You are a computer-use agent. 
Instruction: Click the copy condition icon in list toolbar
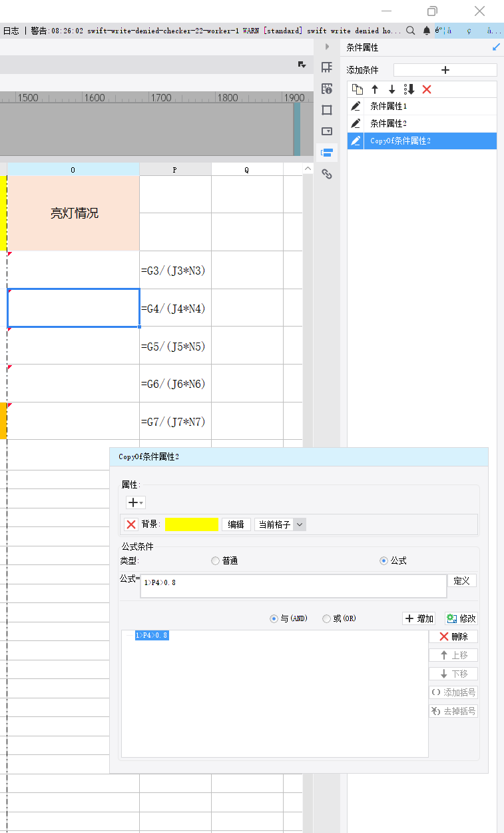pos(358,89)
